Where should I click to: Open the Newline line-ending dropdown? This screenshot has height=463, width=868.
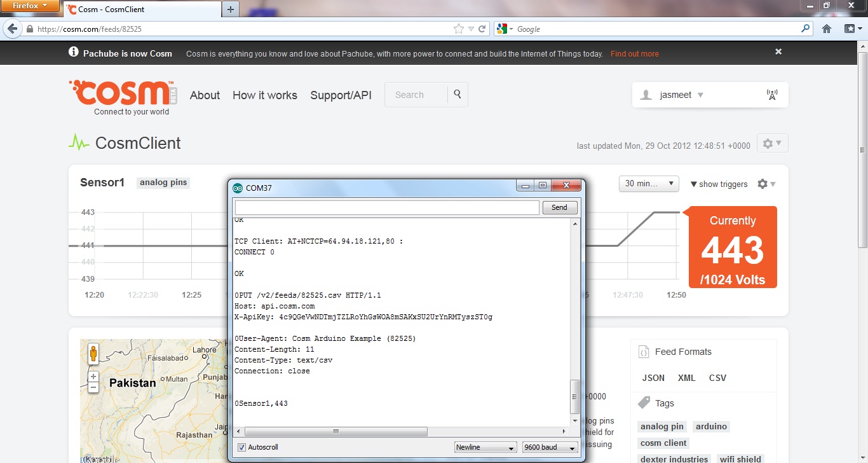[x=485, y=447]
